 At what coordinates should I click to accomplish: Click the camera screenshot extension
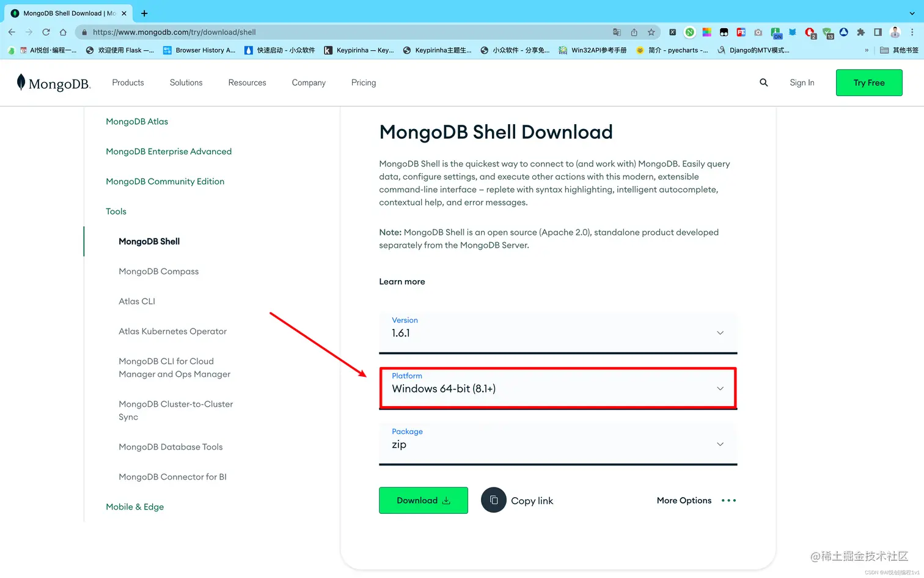click(758, 32)
